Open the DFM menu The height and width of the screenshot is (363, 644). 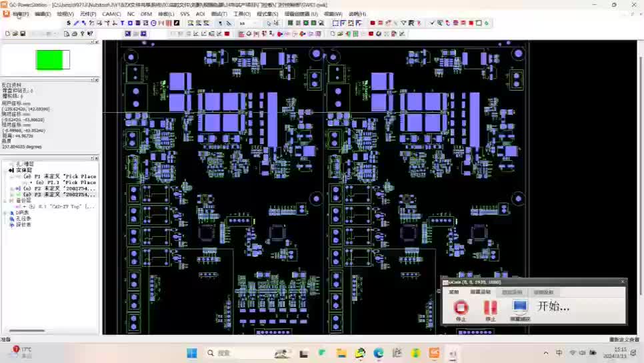(x=146, y=13)
